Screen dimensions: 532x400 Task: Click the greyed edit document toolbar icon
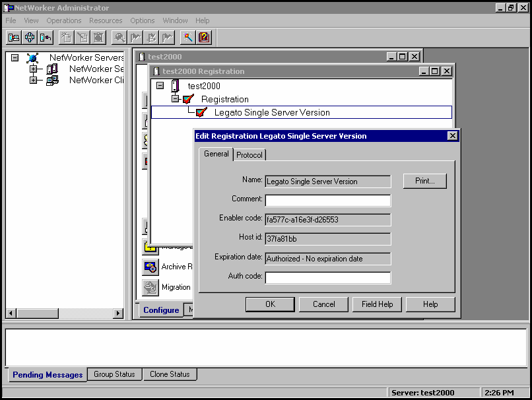83,38
